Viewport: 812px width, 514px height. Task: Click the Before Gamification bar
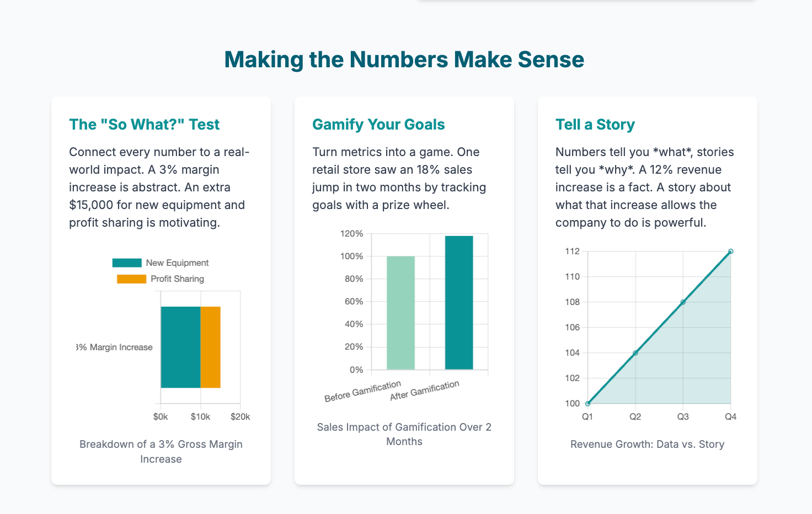[400, 313]
